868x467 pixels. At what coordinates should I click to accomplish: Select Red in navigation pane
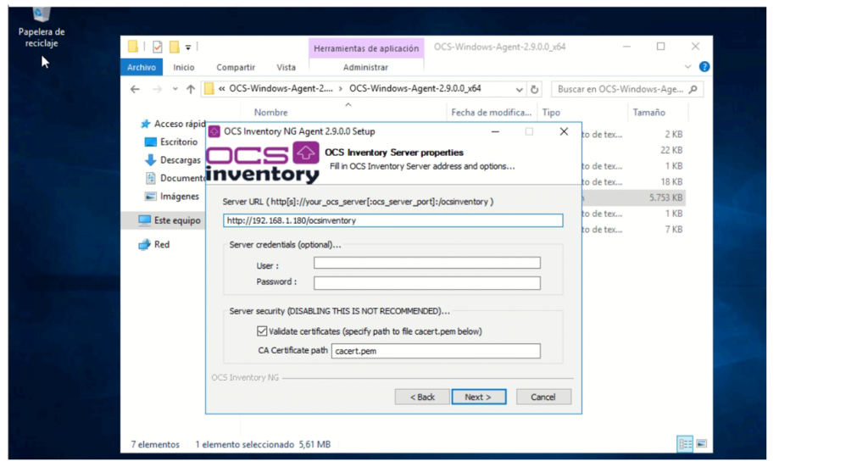click(x=154, y=245)
